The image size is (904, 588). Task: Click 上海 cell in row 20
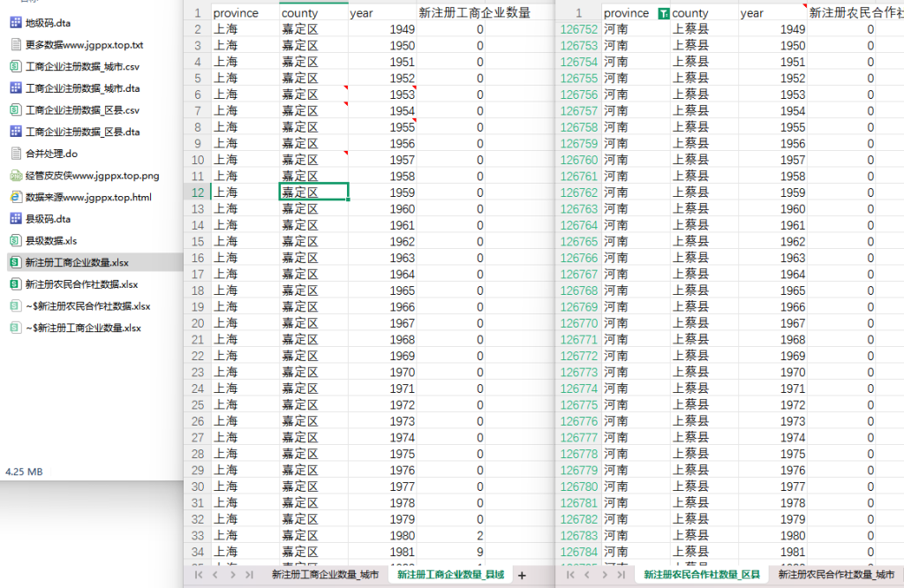tap(245, 323)
